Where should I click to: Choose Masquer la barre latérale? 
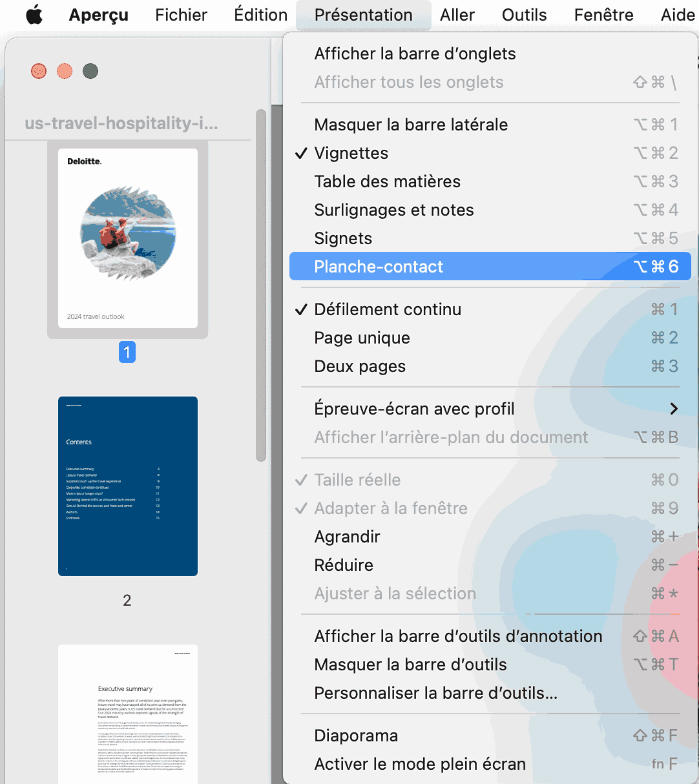pos(490,125)
